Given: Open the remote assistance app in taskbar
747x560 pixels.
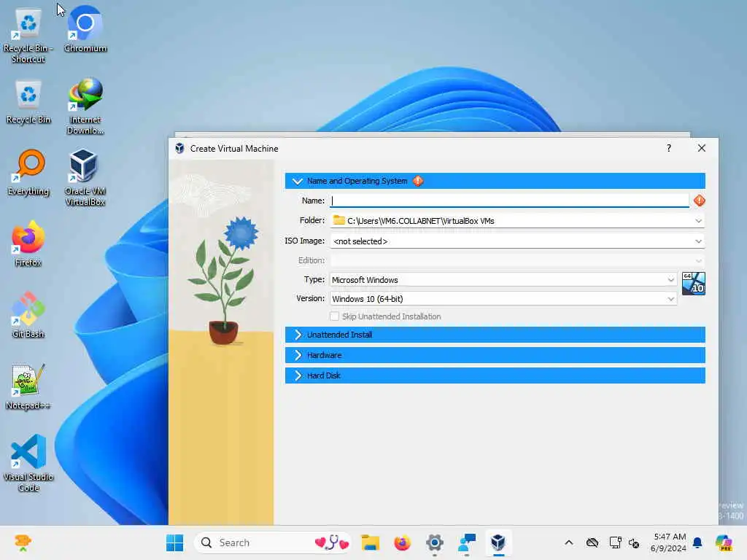Looking at the screenshot, I should (x=466, y=542).
